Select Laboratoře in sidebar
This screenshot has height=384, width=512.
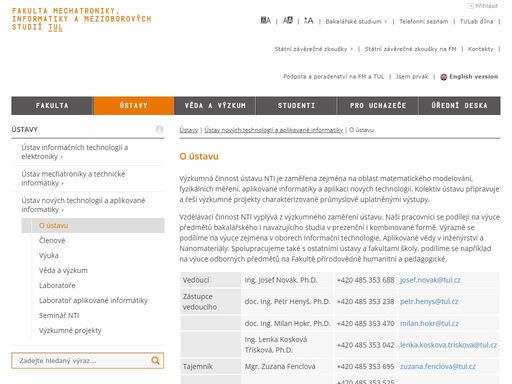pos(57,286)
